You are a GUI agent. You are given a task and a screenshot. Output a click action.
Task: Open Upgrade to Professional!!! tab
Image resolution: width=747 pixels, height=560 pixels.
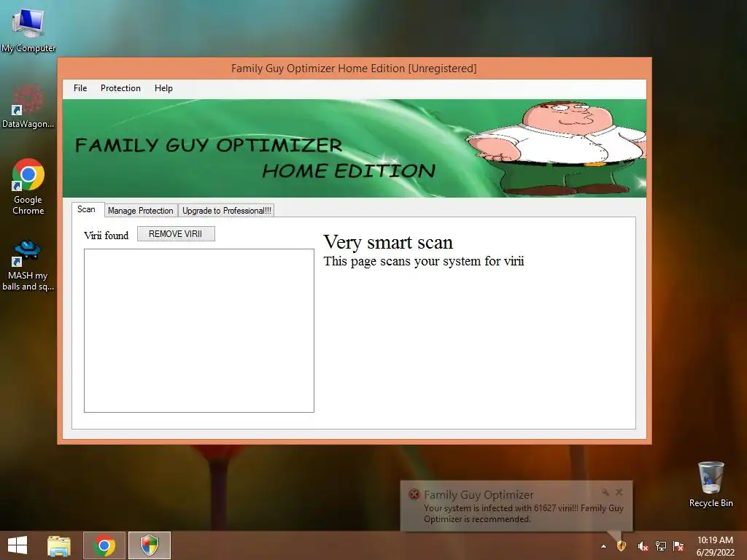point(227,211)
